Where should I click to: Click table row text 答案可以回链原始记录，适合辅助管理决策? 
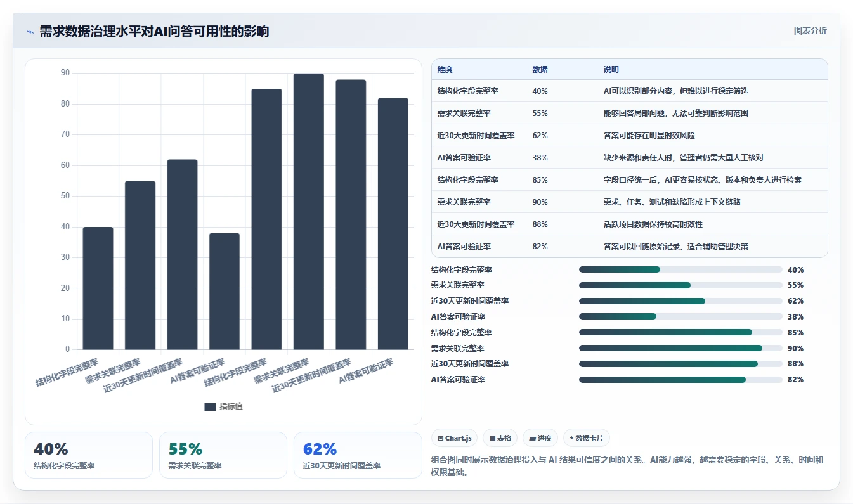click(x=676, y=247)
